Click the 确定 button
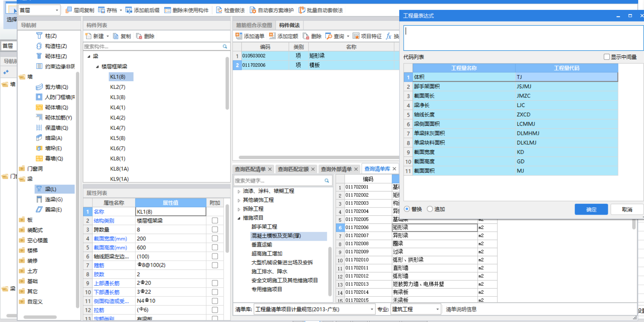The image size is (644, 322). (x=591, y=209)
